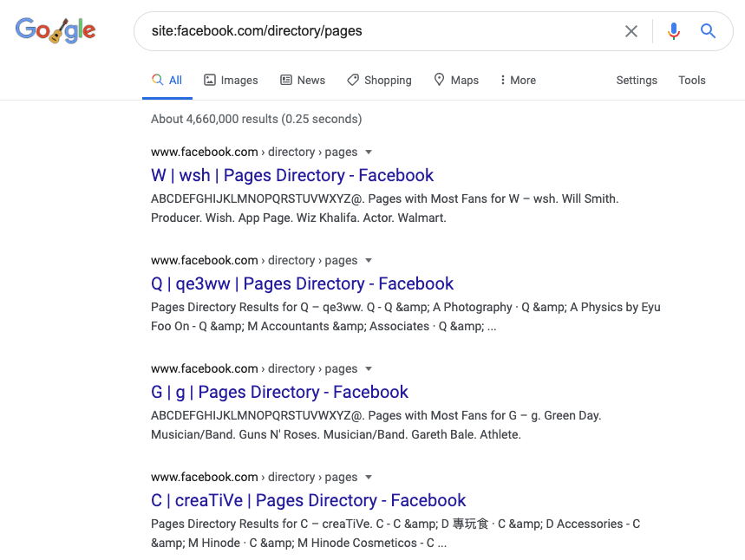745x560 pixels.
Task: Expand dropdown arrow beside C | creaTiVe result URL
Action: 369,477
